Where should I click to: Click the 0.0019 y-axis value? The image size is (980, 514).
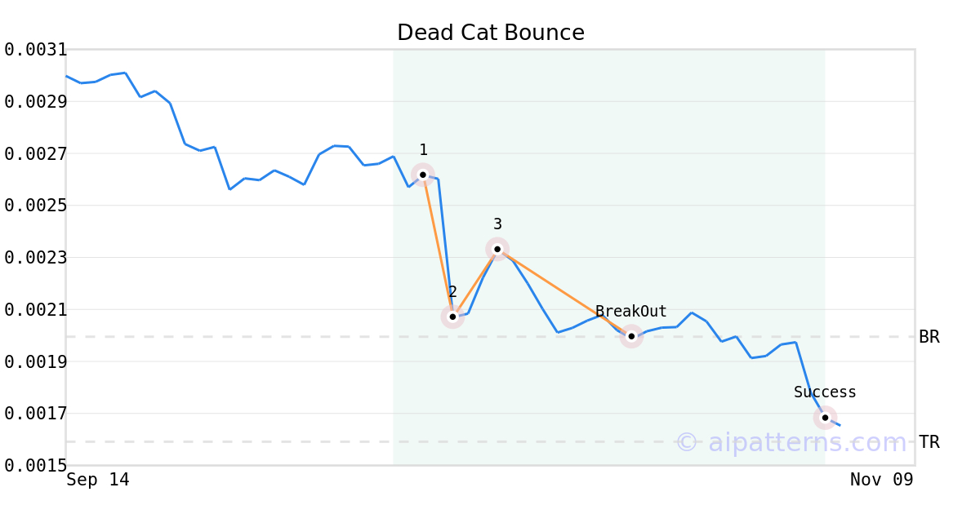tap(35, 361)
